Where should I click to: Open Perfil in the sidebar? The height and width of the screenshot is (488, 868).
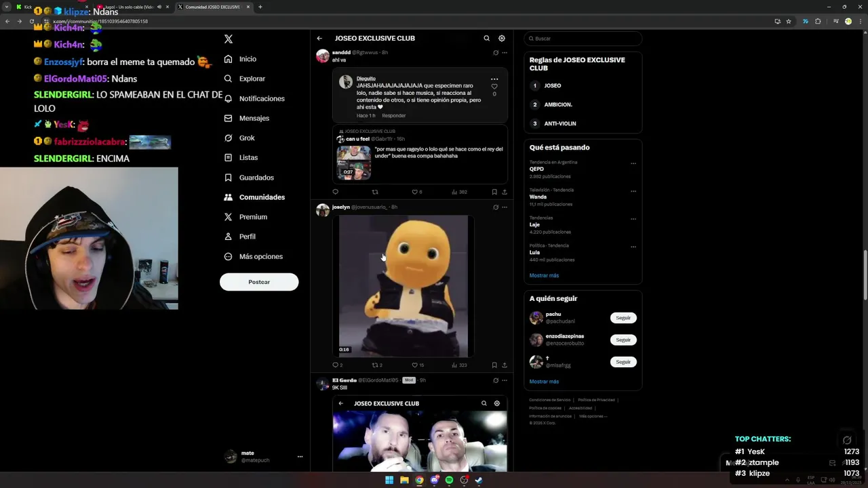click(240, 237)
